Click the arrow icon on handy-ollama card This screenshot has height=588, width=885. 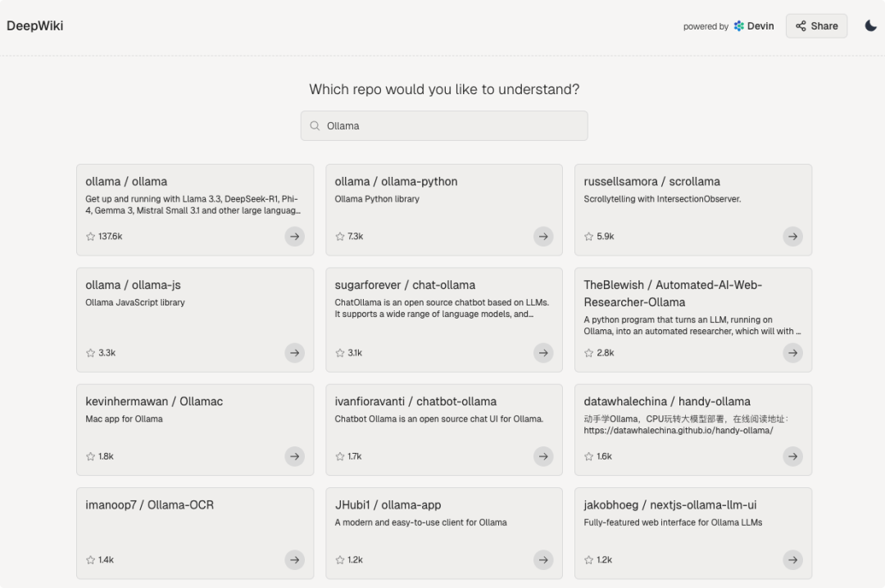pos(792,456)
